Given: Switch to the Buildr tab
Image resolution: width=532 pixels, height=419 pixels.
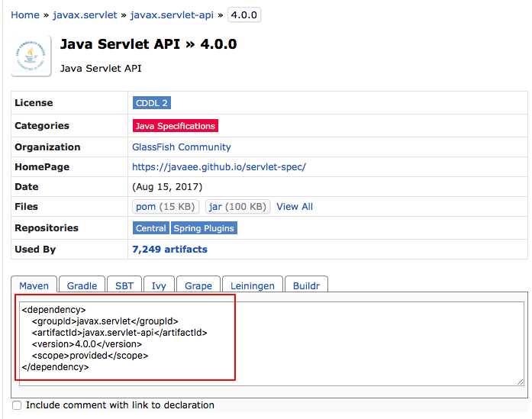Looking at the screenshot, I should [x=306, y=285].
